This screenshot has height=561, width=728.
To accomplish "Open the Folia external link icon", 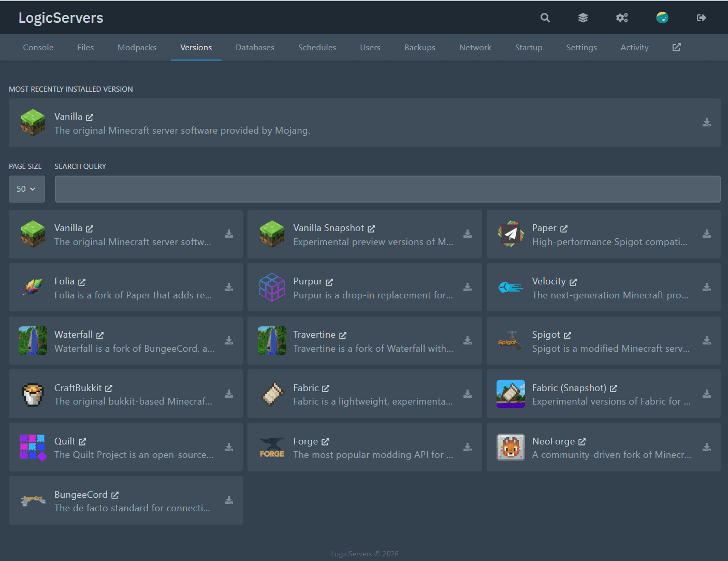I will [x=82, y=282].
